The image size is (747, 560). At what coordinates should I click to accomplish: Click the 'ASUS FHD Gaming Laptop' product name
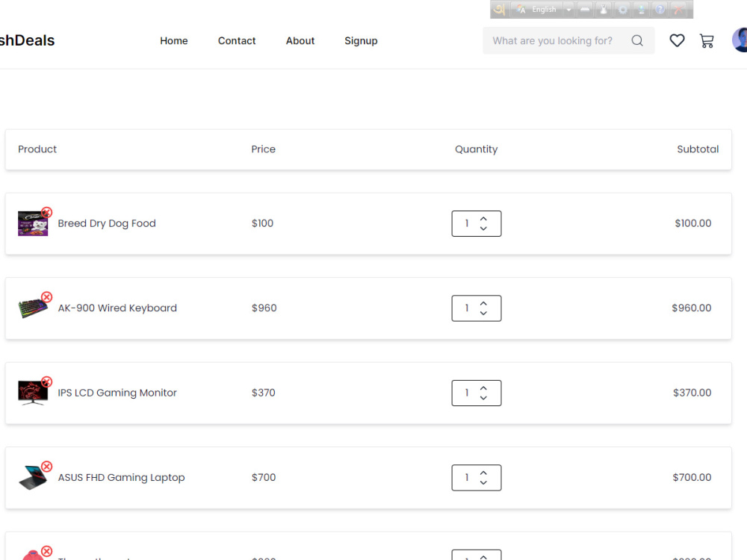coord(121,478)
